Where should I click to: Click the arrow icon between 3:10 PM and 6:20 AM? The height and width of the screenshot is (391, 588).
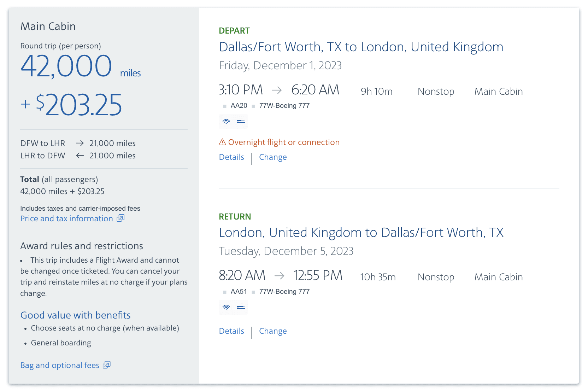[x=277, y=91]
